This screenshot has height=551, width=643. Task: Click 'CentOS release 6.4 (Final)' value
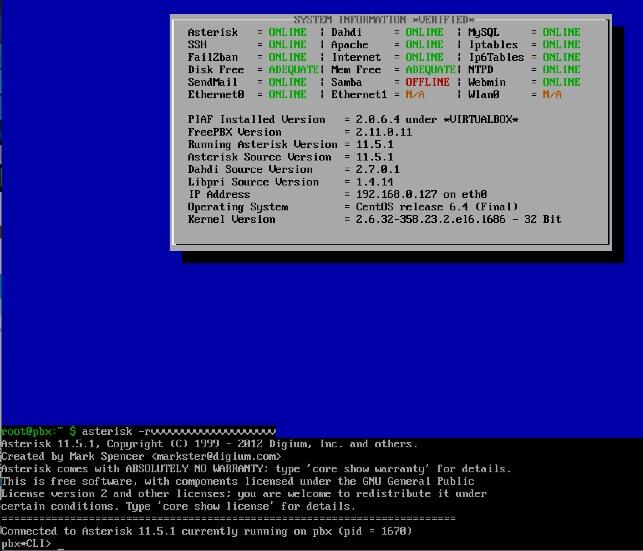(x=437, y=207)
